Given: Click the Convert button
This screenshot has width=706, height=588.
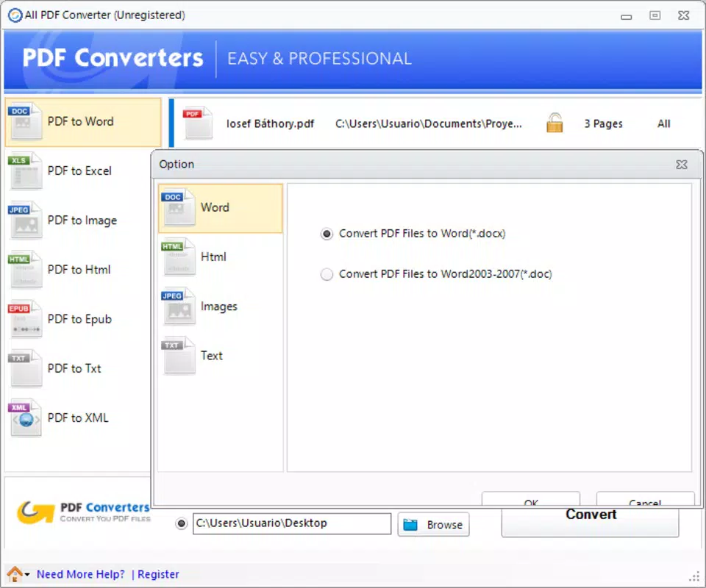Looking at the screenshot, I should pyautogui.click(x=590, y=522).
